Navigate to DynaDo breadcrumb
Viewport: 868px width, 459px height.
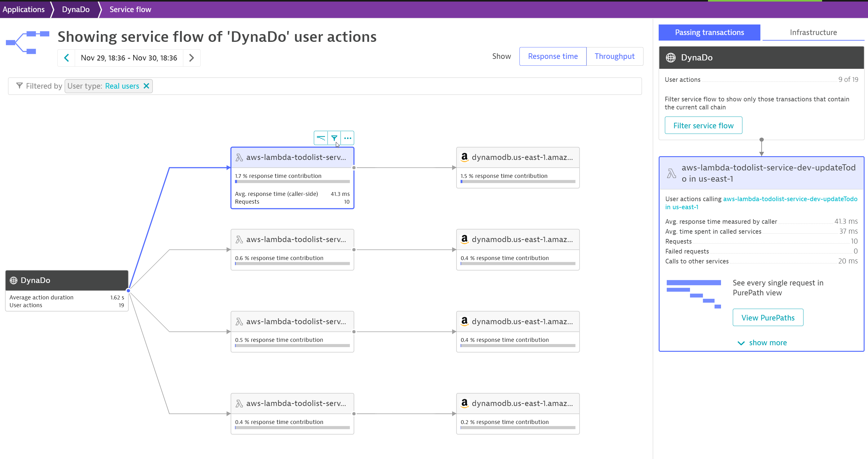76,9
